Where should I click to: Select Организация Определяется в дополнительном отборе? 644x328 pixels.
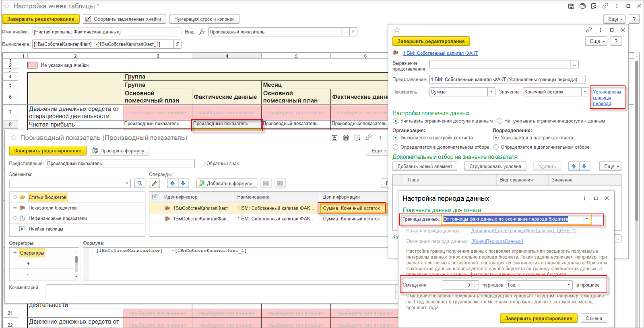pyautogui.click(x=396, y=147)
